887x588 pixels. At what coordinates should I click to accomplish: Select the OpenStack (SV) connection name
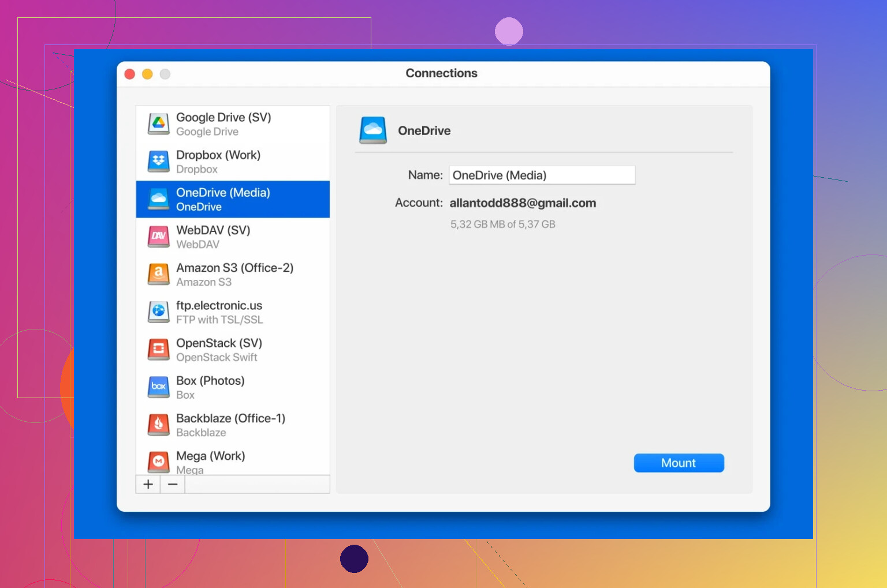tap(219, 343)
